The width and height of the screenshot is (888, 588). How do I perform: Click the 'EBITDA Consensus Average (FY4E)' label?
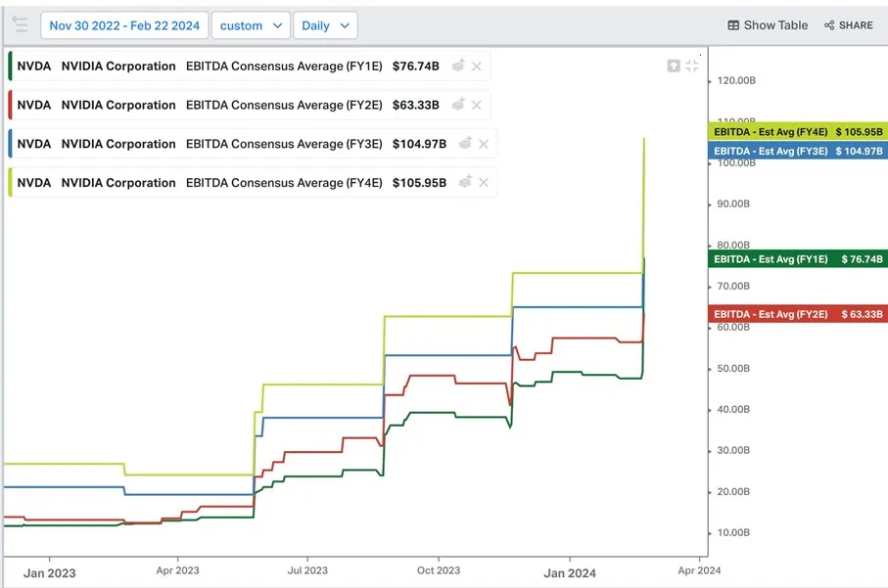point(284,183)
